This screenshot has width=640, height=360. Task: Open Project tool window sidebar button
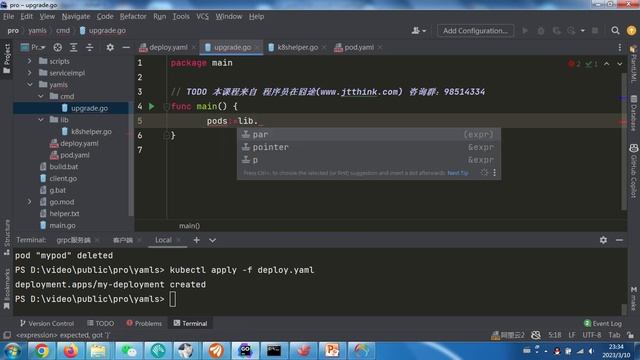tap(7, 59)
